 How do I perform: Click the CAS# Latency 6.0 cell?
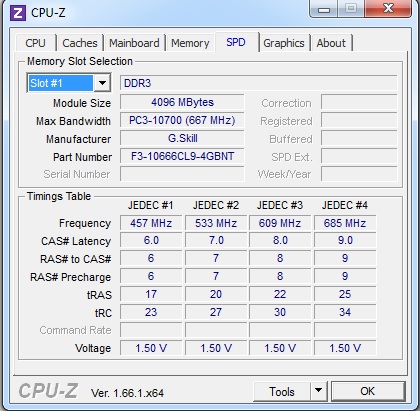pyautogui.click(x=151, y=240)
